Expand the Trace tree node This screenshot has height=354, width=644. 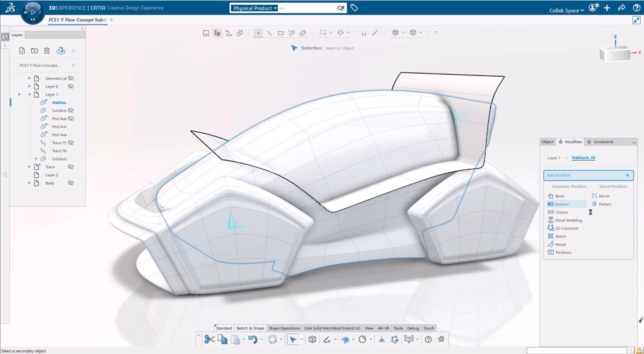point(29,167)
